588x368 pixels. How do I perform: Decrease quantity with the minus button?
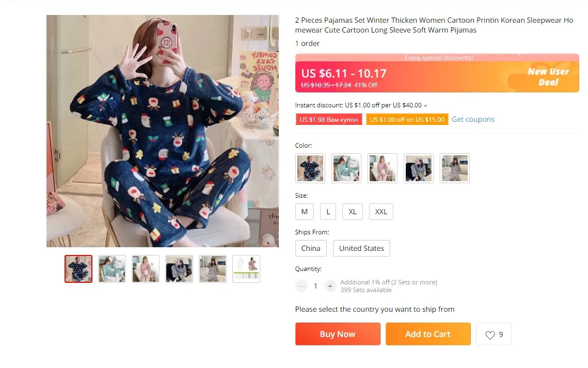pos(301,286)
